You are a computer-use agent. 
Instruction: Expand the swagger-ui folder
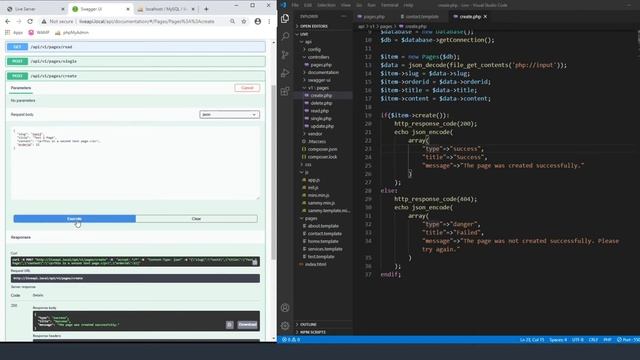pyautogui.click(x=319, y=80)
